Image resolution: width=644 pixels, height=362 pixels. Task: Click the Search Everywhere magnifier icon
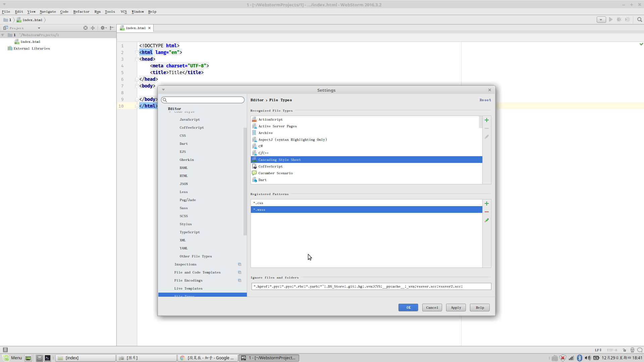pyautogui.click(x=640, y=20)
